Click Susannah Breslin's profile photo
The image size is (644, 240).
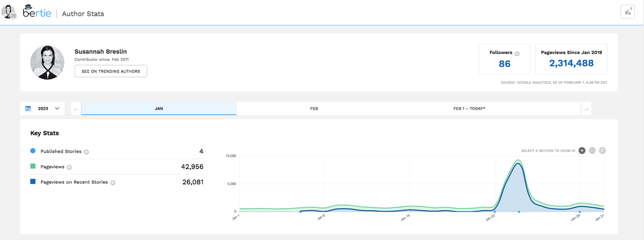47,62
